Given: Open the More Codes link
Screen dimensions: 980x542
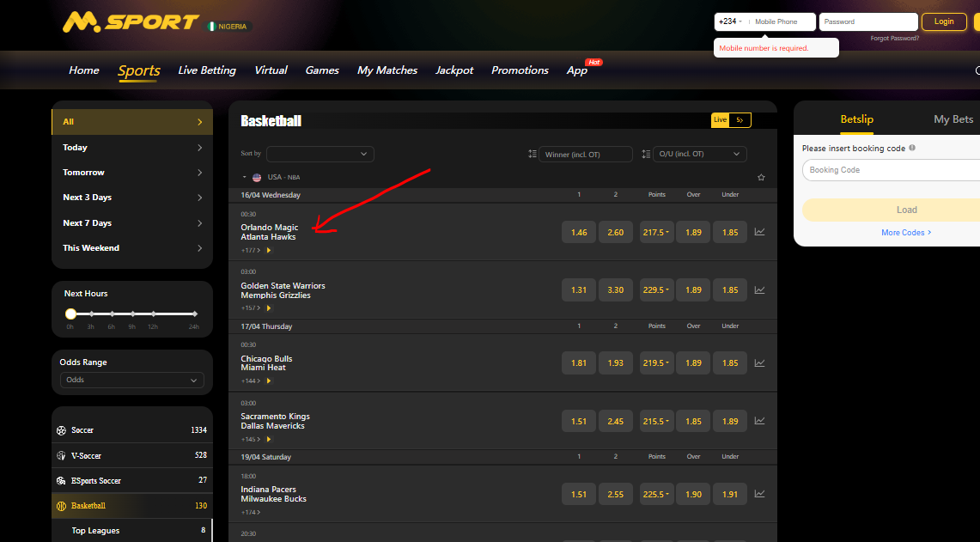Looking at the screenshot, I should [x=906, y=233].
